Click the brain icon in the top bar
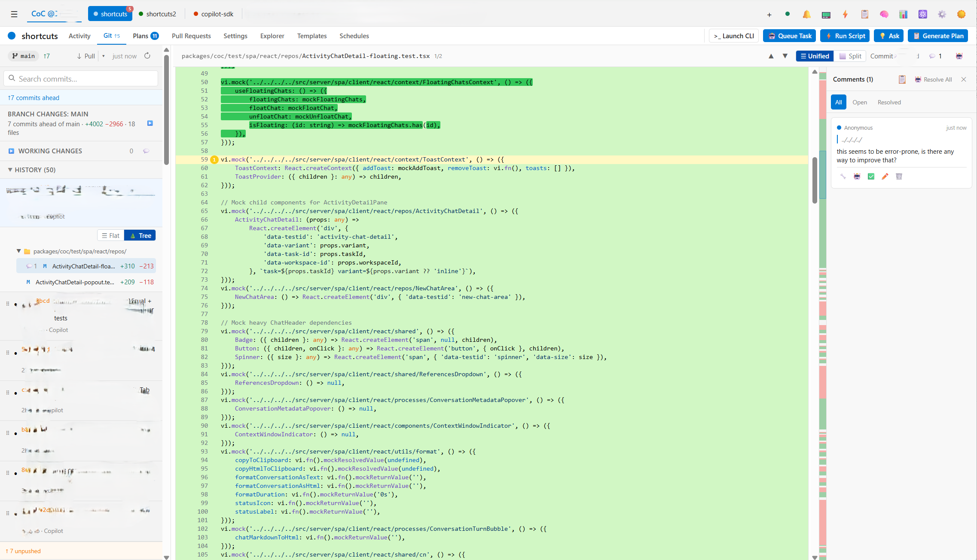Viewport: 977px width, 560px height. 884,14
